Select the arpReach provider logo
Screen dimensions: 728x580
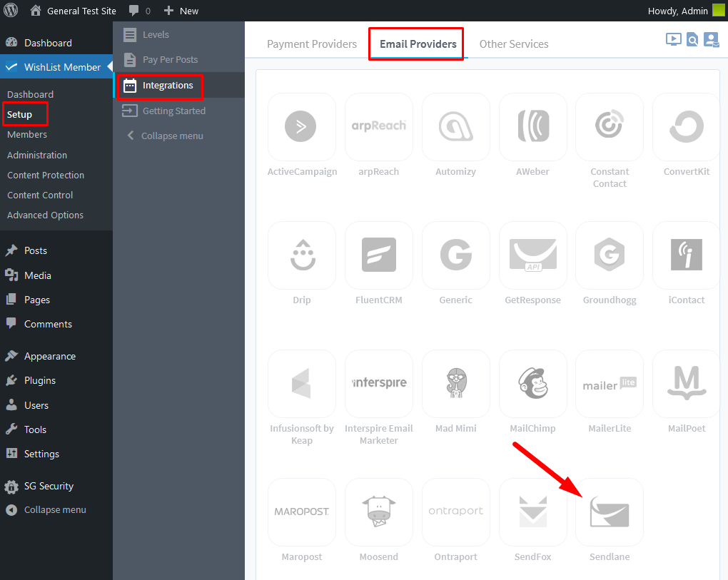pyautogui.click(x=378, y=127)
